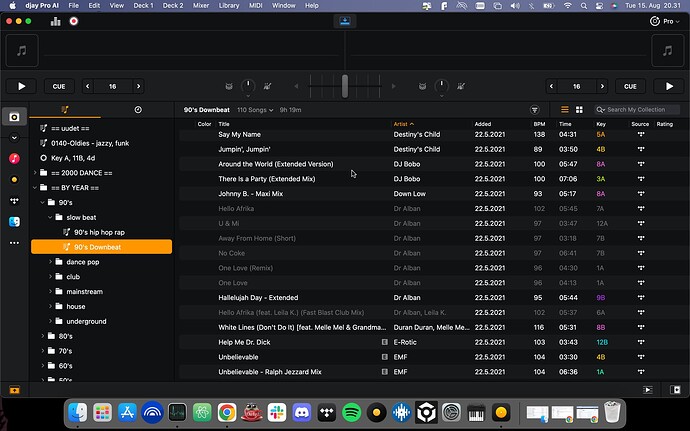This screenshot has height=431, width=690.
Task: Click TIDAL source icon on 'Jumpin', Jumpin'' row
Action: (x=641, y=149)
